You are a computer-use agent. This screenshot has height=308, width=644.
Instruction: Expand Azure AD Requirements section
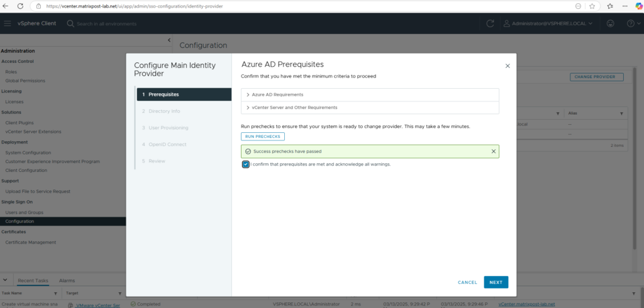point(277,94)
